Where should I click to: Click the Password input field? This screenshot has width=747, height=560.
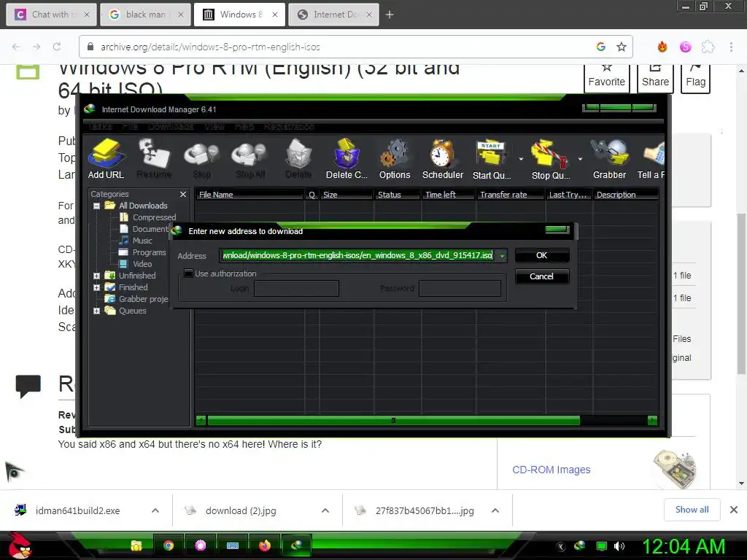click(460, 288)
